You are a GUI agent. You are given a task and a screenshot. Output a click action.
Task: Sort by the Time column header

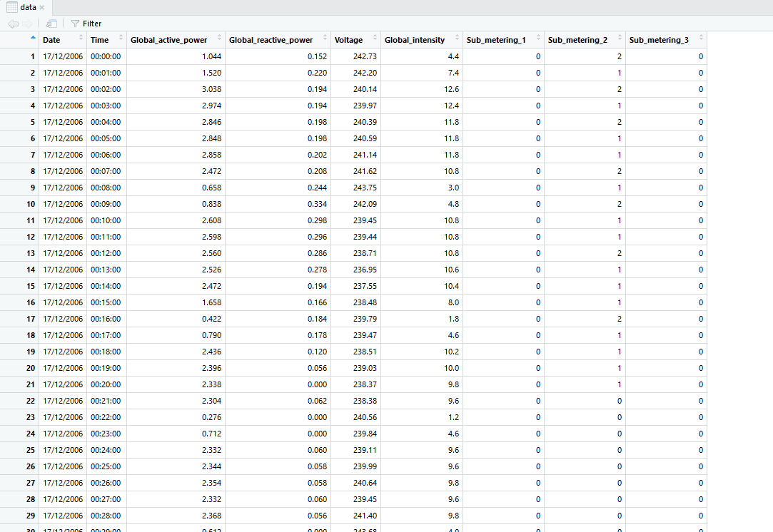[x=106, y=40]
